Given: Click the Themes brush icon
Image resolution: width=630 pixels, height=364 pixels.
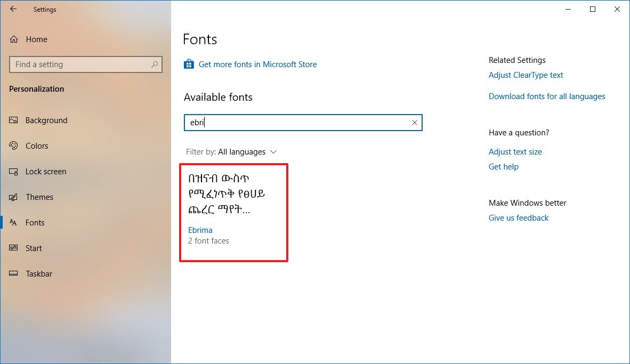Looking at the screenshot, I should [x=13, y=197].
